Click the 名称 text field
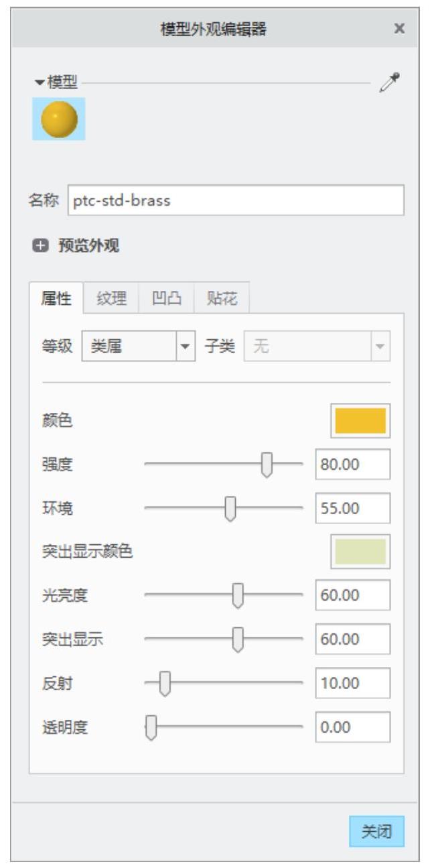 pos(236,200)
